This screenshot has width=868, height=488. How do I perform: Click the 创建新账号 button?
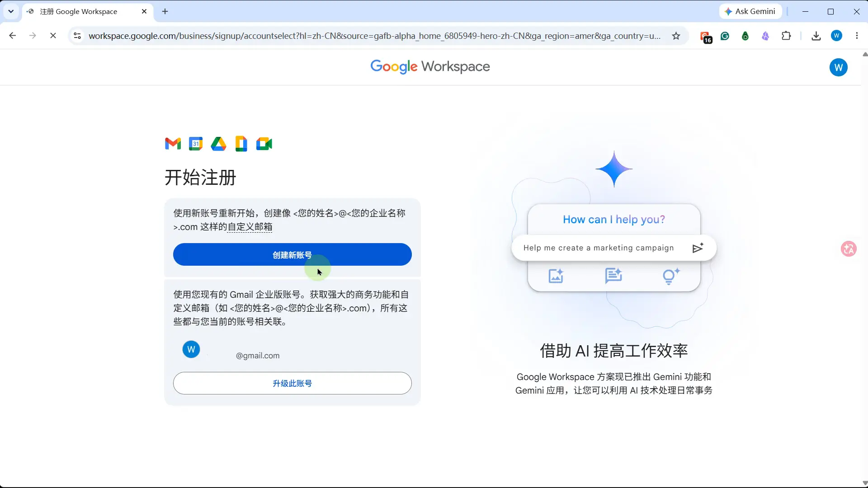(x=292, y=255)
